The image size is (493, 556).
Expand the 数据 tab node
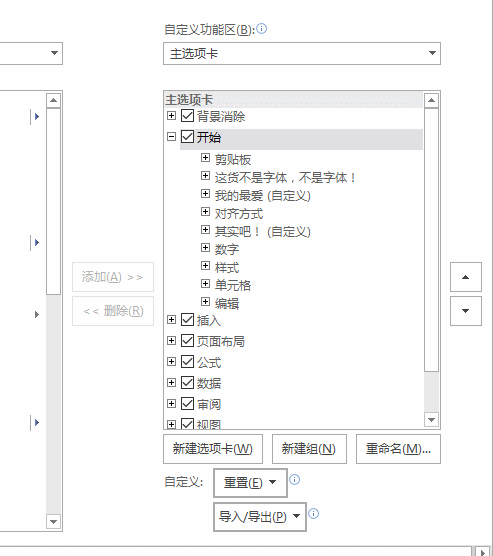point(171,383)
